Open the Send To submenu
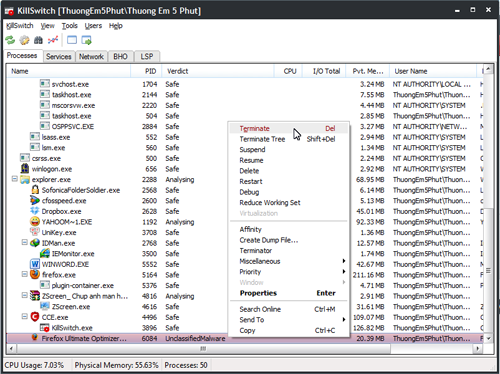Screen dimensions: 500x374 289,320
